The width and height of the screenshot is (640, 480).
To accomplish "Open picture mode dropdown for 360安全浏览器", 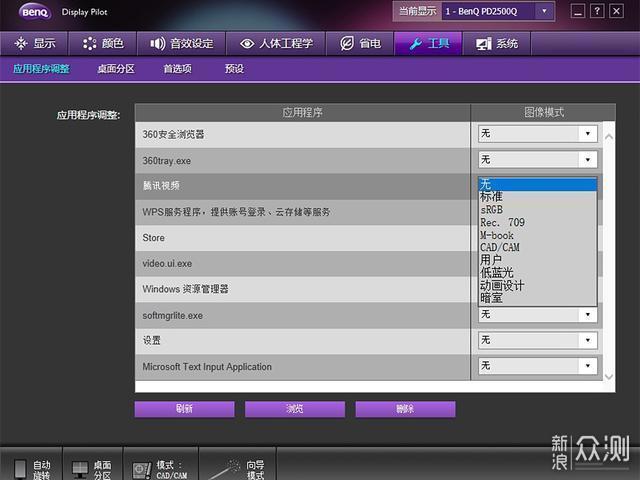I will coord(538,134).
